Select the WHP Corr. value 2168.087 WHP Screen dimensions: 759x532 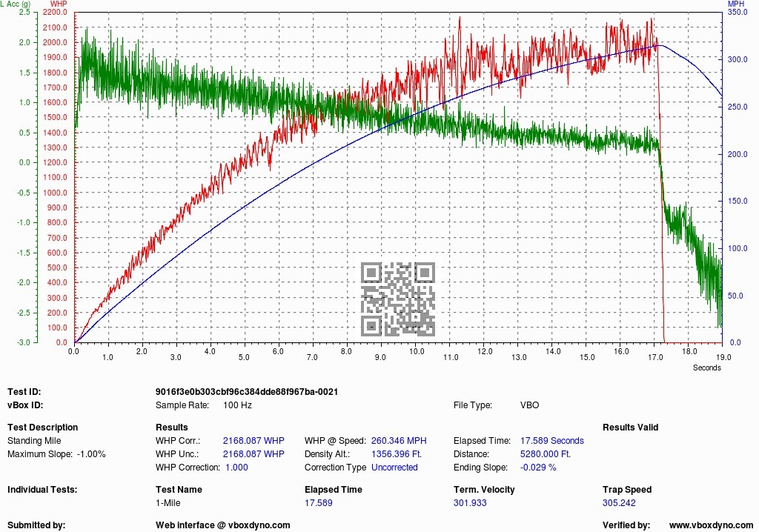253,441
